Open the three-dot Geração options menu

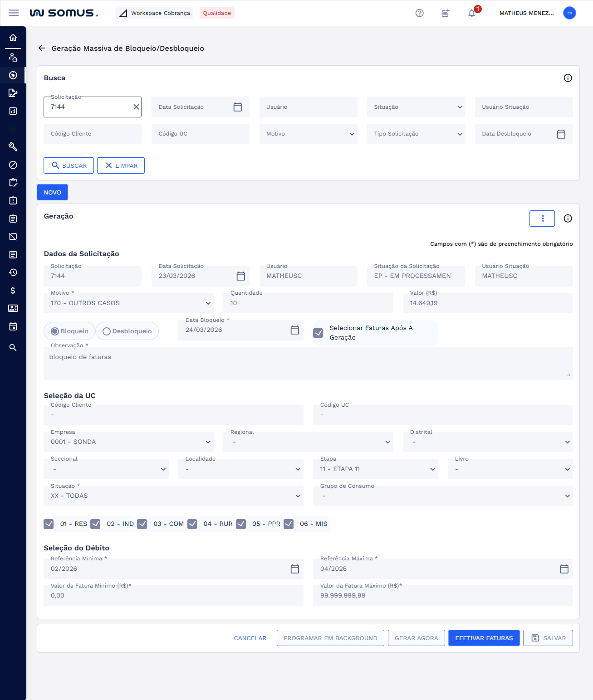tap(542, 219)
